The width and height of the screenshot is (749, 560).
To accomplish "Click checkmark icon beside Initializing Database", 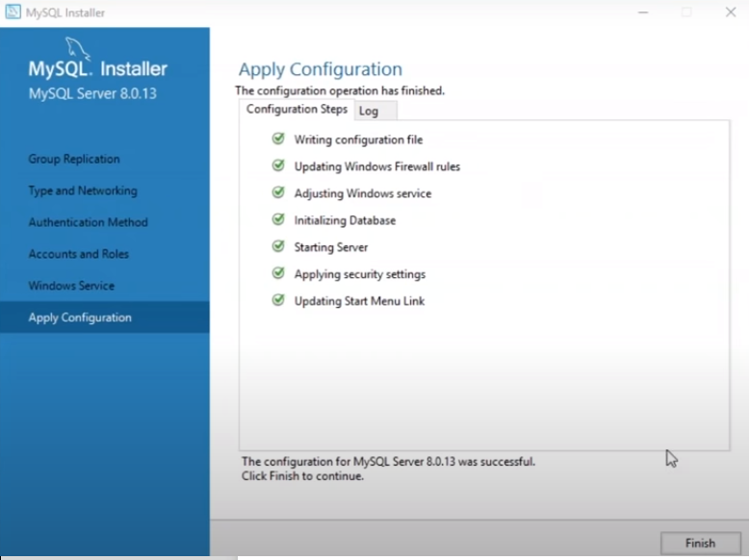I will pos(278,219).
